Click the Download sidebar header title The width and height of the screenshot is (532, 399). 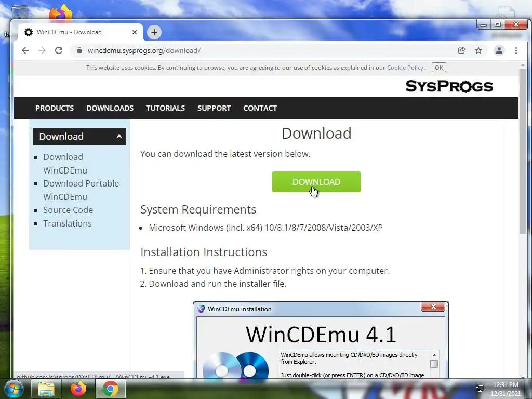(x=61, y=137)
